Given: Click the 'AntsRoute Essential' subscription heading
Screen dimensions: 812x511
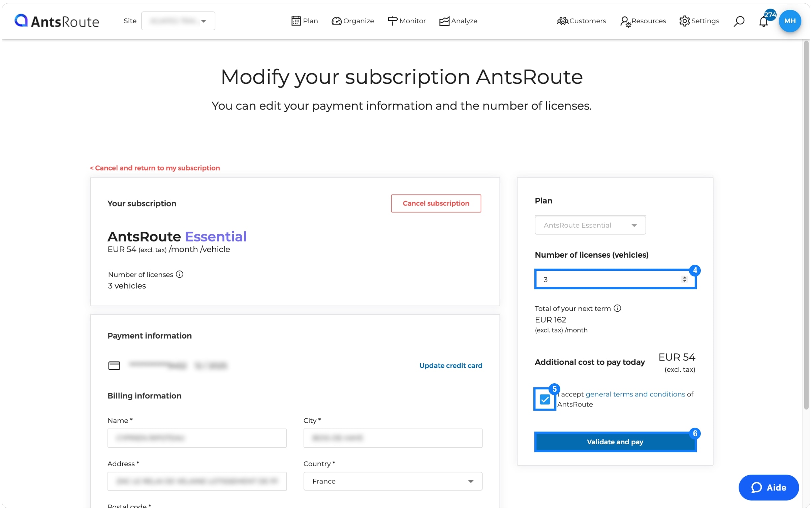Looking at the screenshot, I should tap(177, 236).
